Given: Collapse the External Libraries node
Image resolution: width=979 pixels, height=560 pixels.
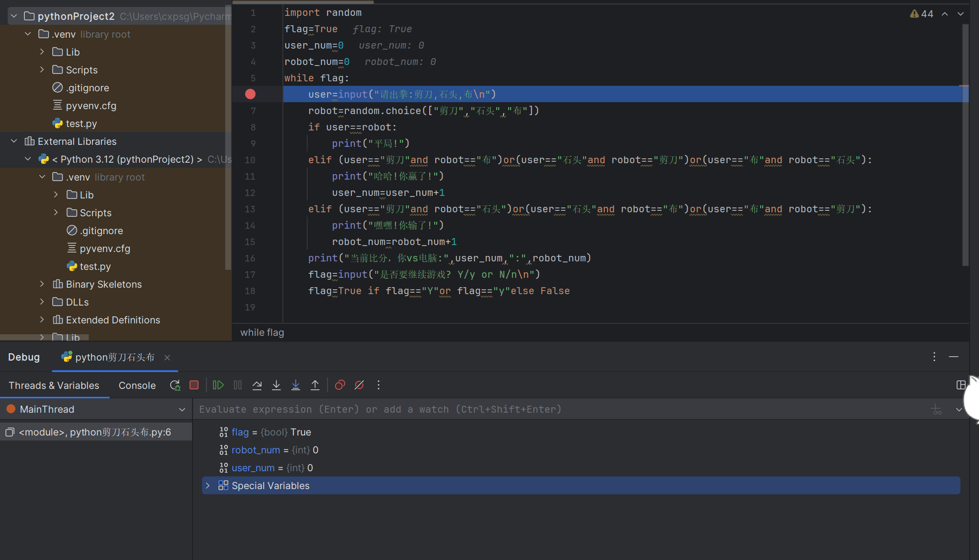Looking at the screenshot, I should pyautogui.click(x=14, y=141).
